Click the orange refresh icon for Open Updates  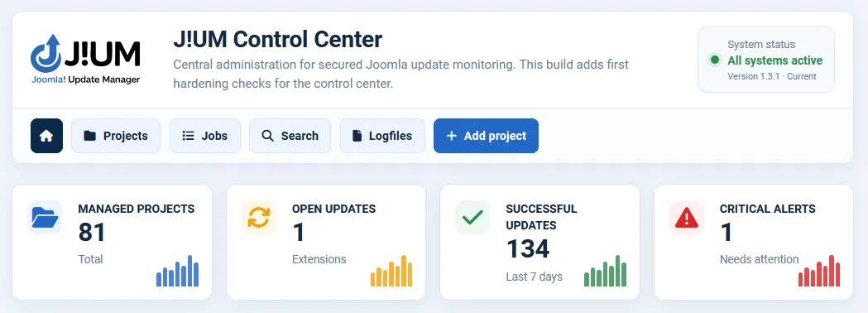[x=258, y=217]
